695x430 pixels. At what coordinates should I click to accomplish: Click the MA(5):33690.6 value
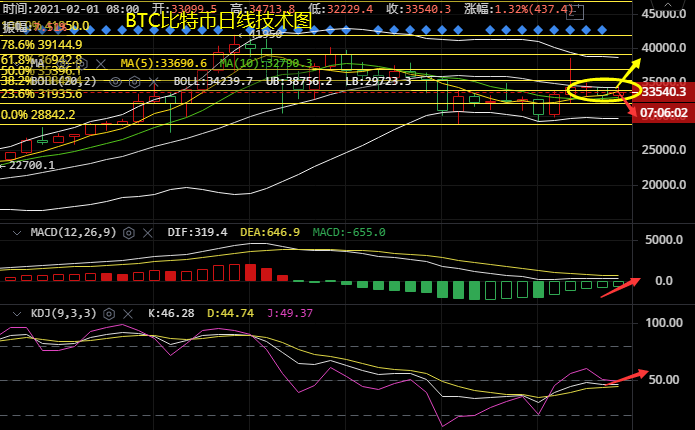[x=164, y=63]
